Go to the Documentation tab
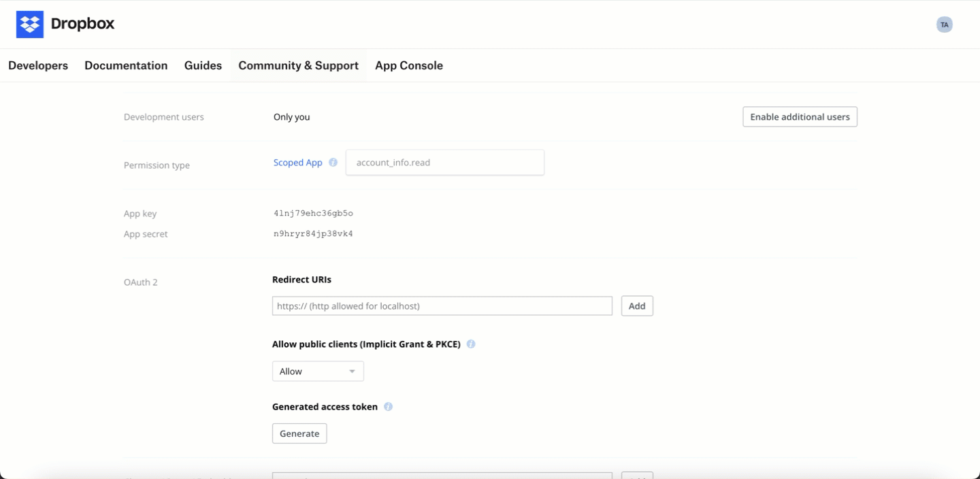The height and width of the screenshot is (479, 980). pyautogui.click(x=126, y=65)
